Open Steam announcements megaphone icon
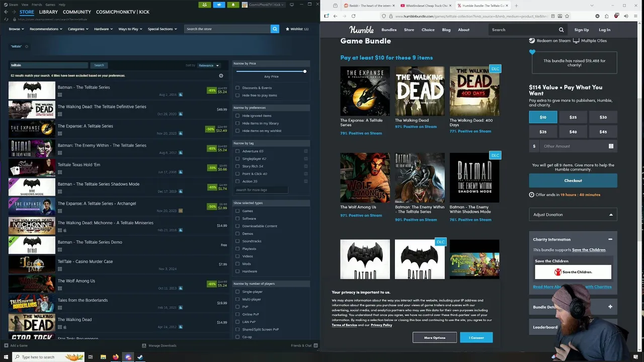 pyautogui.click(x=219, y=5)
